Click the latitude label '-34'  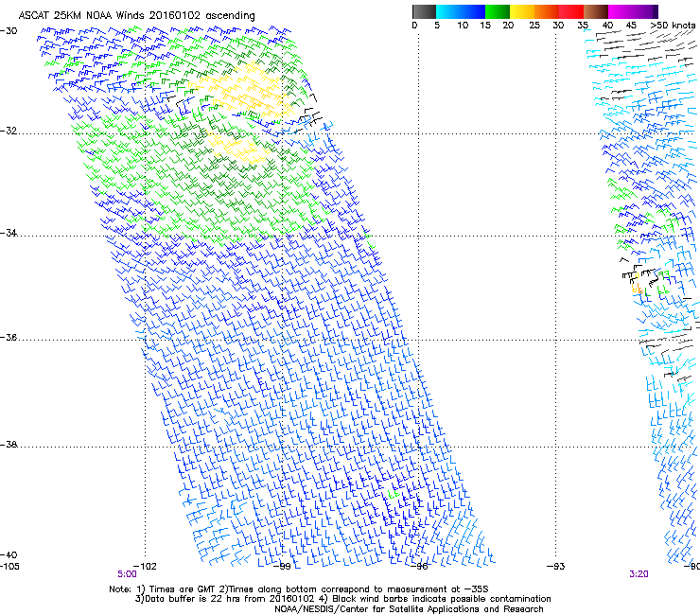click(x=9, y=233)
